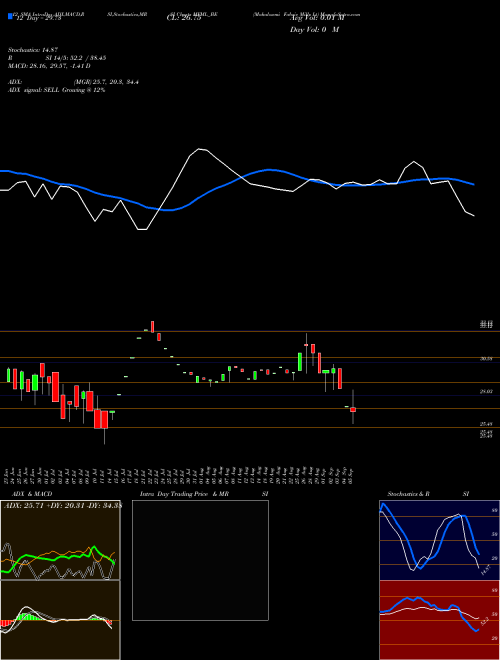This screenshot has height=660, width=500.
Task: Click the tall green candle before the August peak
Action: (x=300, y=362)
